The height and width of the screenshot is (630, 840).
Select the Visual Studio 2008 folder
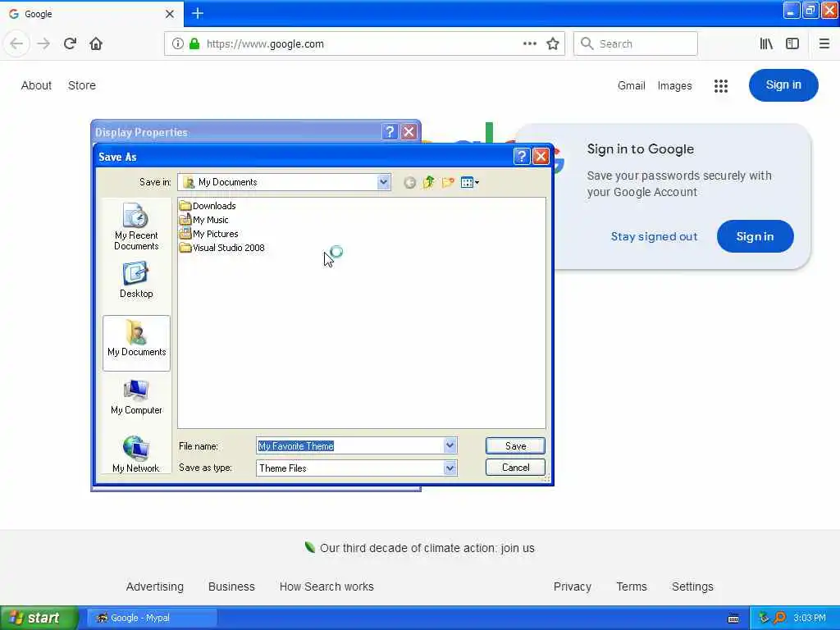tap(222, 248)
